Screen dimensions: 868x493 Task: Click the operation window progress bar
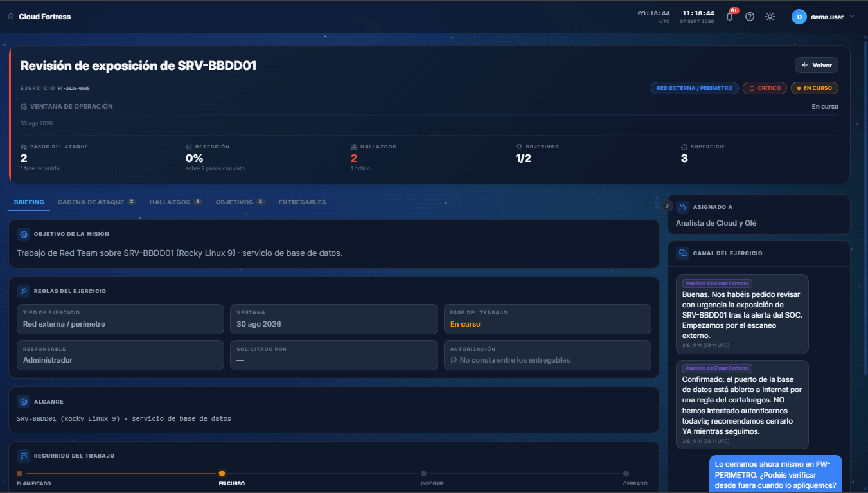click(x=429, y=115)
